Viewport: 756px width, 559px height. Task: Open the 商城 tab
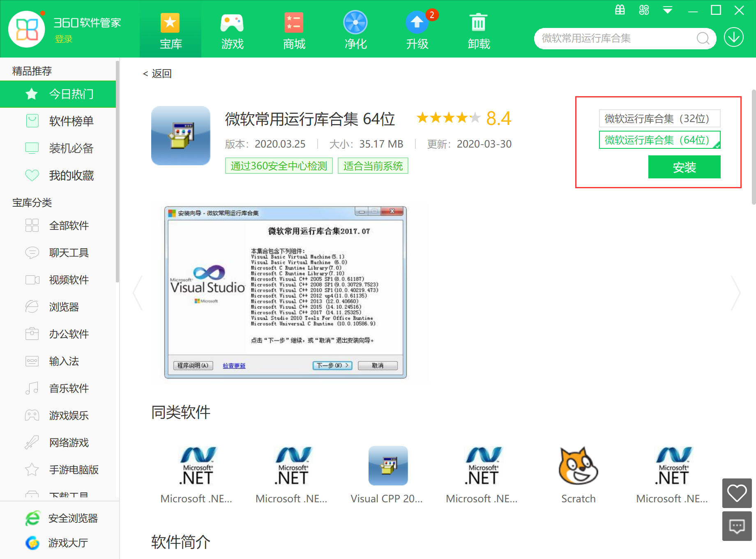pos(294,31)
